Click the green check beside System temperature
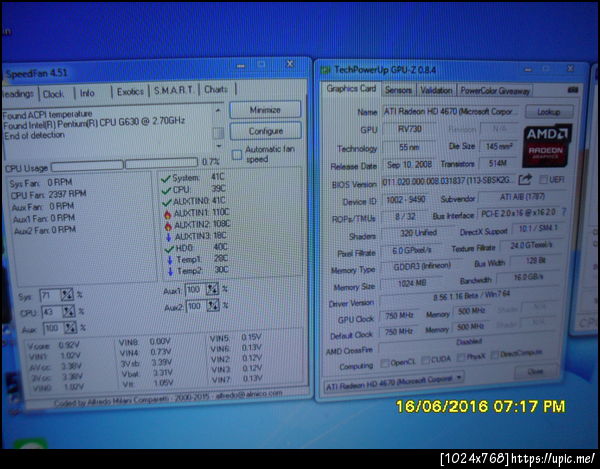This screenshot has width=600, height=469. coord(166,179)
